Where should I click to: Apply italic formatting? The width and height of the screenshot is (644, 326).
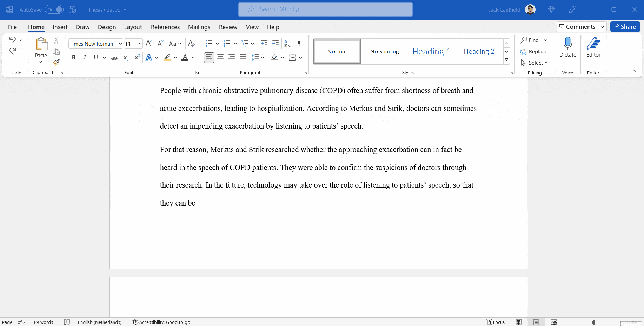[85, 57]
